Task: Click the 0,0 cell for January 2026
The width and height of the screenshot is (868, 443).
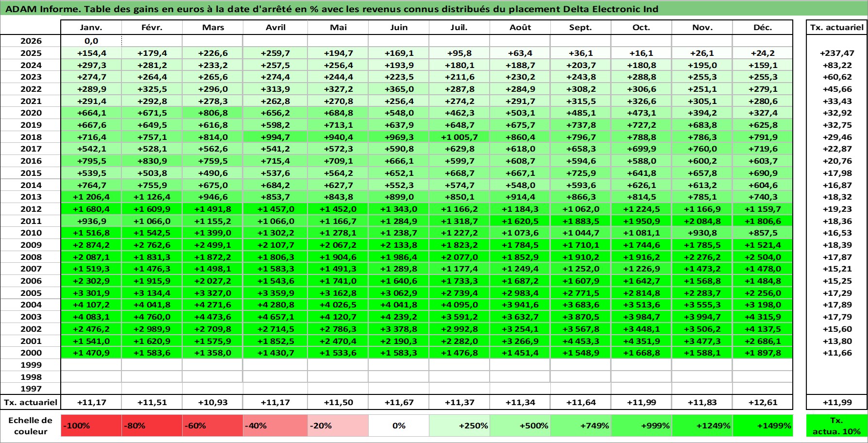Action: pos(91,41)
